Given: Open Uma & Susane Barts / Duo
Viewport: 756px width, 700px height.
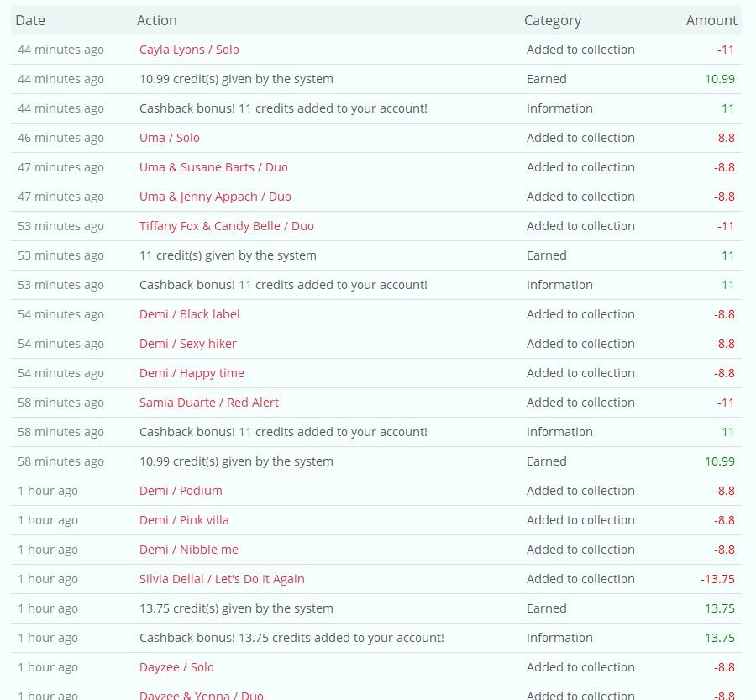Looking at the screenshot, I should click(x=213, y=167).
